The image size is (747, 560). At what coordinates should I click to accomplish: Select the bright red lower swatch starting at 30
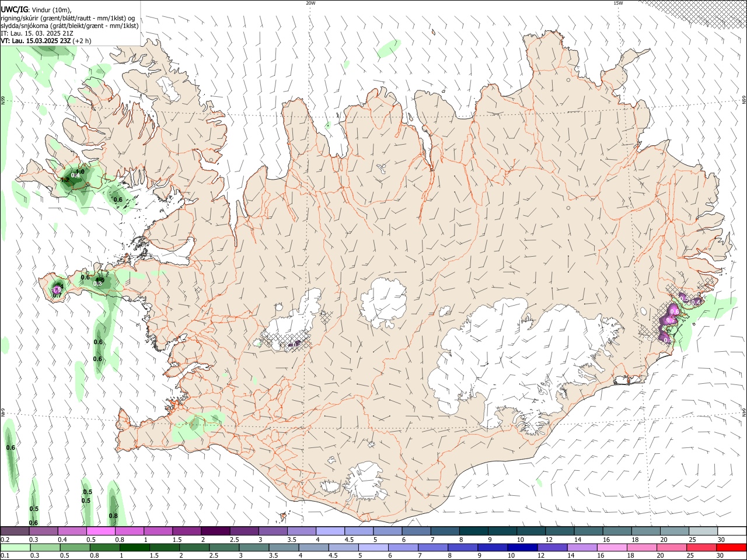(731, 548)
